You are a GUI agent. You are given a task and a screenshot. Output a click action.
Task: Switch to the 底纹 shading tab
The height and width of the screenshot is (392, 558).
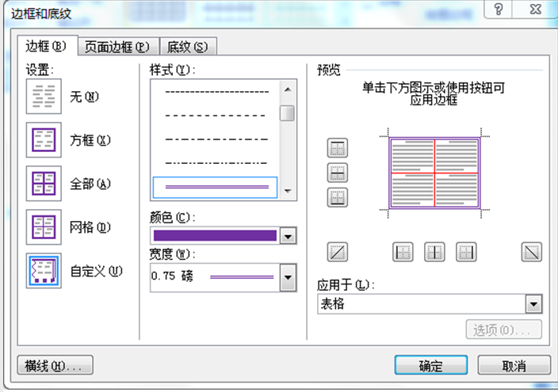pyautogui.click(x=188, y=47)
